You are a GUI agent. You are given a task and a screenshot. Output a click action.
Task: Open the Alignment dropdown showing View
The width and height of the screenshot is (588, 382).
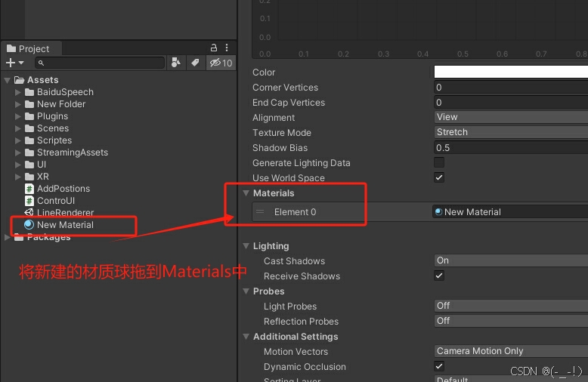[511, 117]
